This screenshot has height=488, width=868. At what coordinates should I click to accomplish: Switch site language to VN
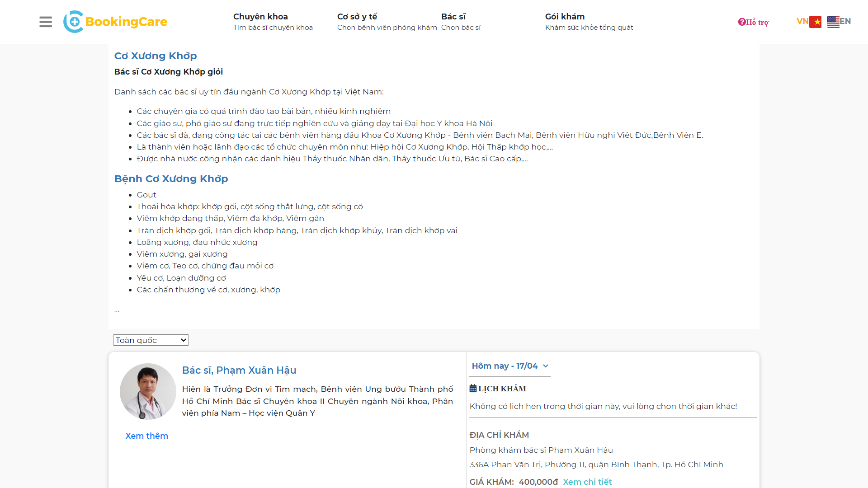pyautogui.click(x=802, y=21)
